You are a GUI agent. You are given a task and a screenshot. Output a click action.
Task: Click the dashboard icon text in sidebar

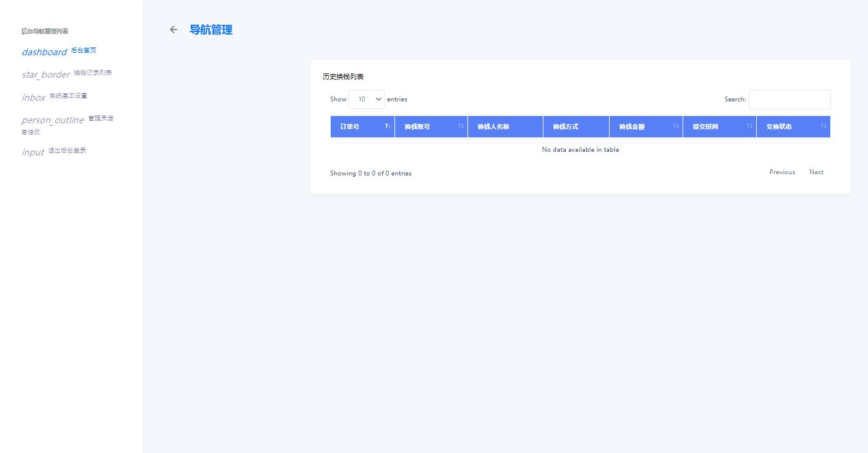44,52
